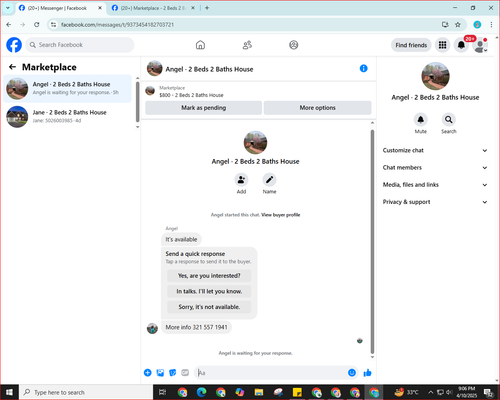This screenshot has height=400, width=500.
Task: Expand Media, files and links section
Action: tap(435, 185)
